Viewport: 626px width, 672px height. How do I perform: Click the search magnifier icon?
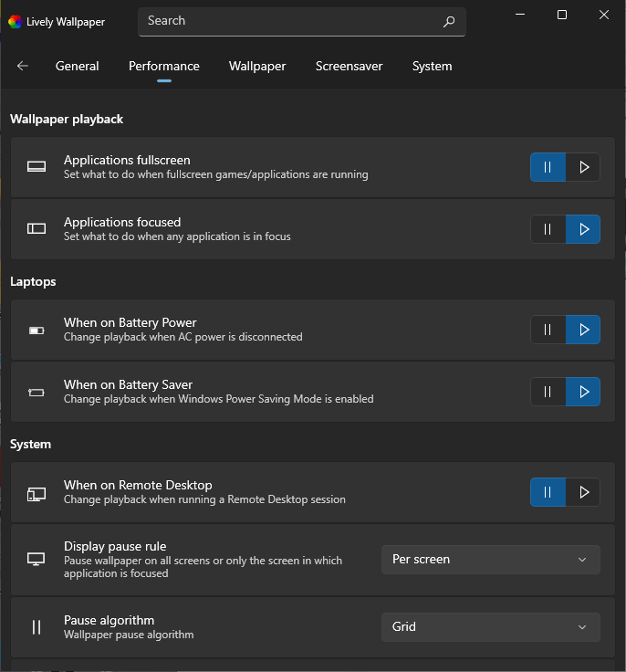[x=449, y=21]
